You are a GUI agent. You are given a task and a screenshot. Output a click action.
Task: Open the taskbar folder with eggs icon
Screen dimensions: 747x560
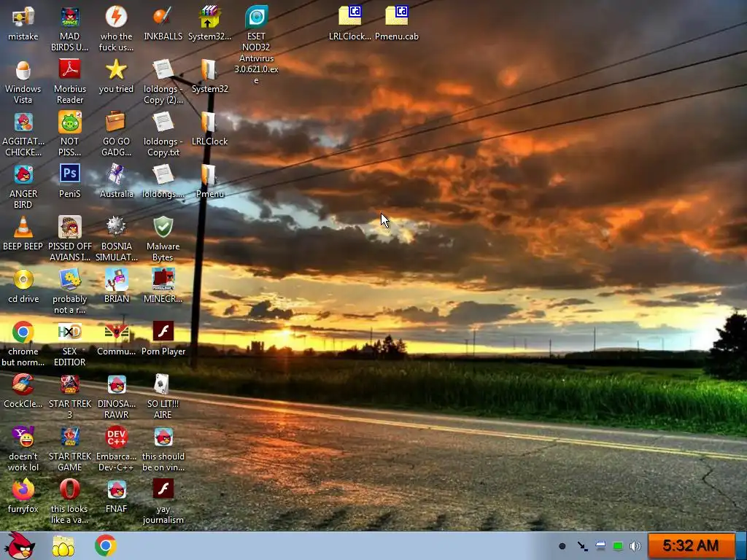point(63,546)
